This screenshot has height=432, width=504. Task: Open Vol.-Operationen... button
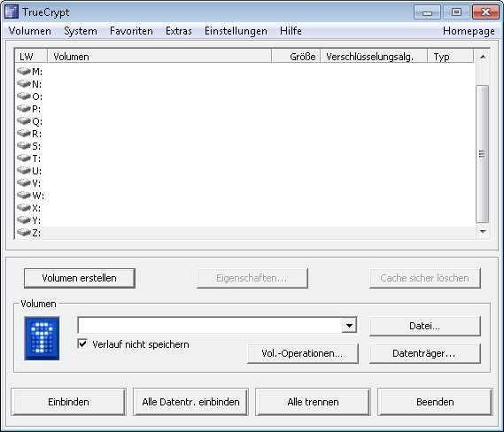[x=302, y=353]
